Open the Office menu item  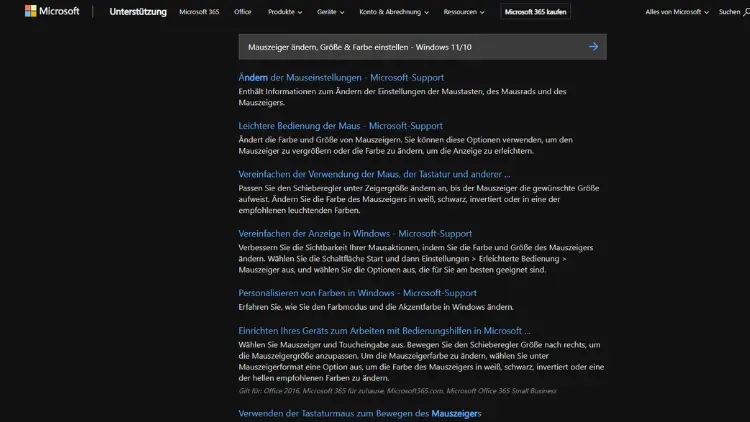[x=243, y=11]
